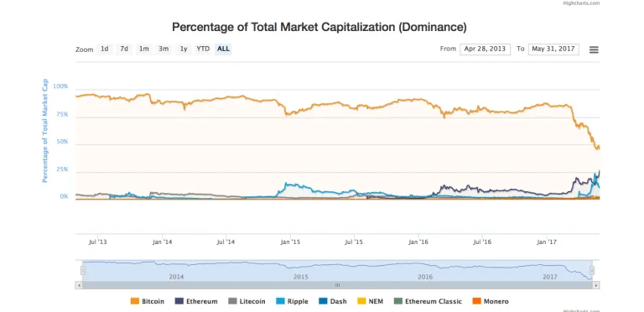The height and width of the screenshot is (312, 644).
Task: Select the YTD zoom option
Action: 203,49
